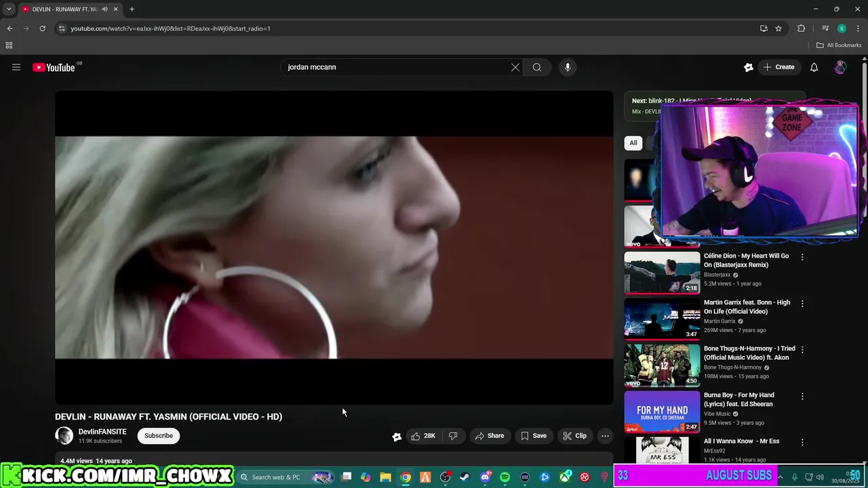Open Chrome media controls icon
Screen dimensions: 868x488
click(825, 28)
